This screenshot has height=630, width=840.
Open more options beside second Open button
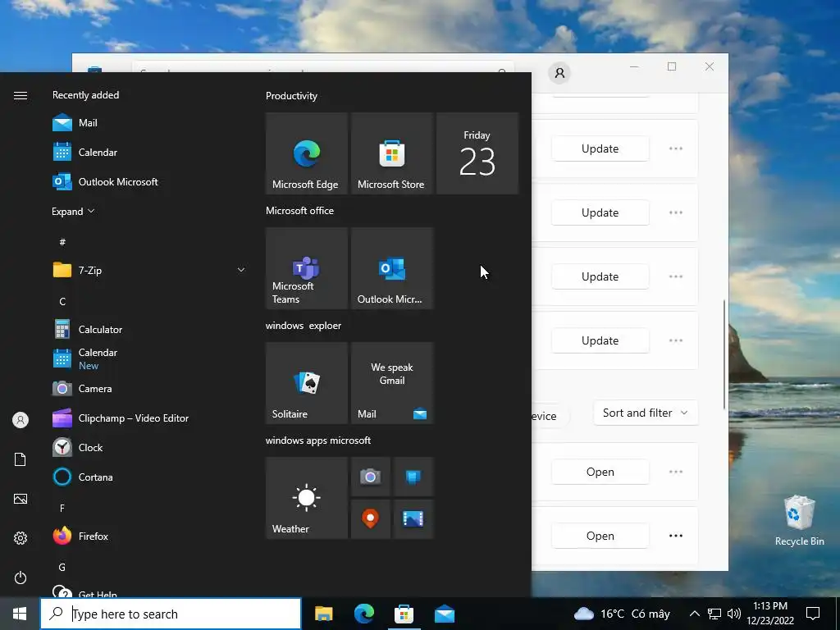[676, 536]
